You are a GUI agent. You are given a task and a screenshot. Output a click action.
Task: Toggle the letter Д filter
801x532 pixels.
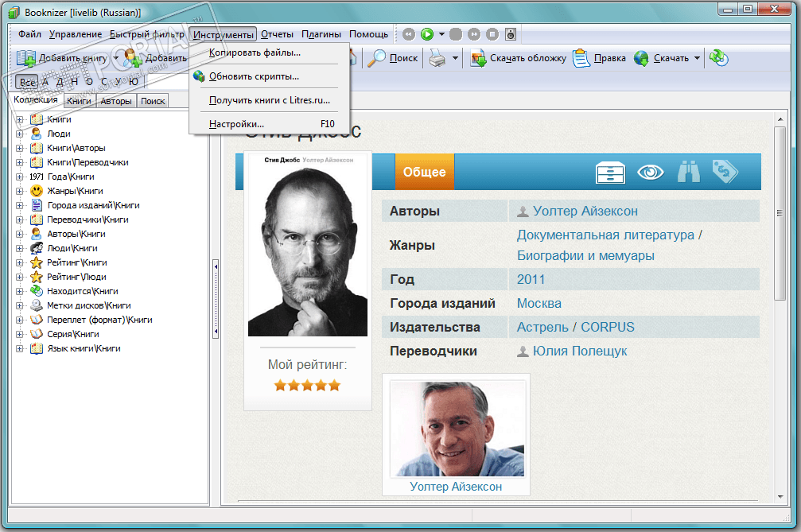60,82
